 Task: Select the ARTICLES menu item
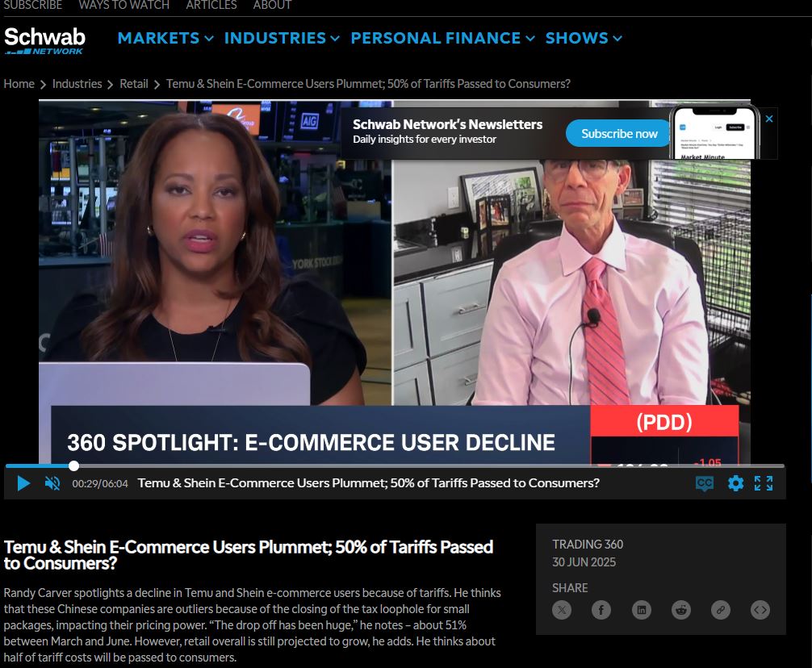pyautogui.click(x=211, y=6)
